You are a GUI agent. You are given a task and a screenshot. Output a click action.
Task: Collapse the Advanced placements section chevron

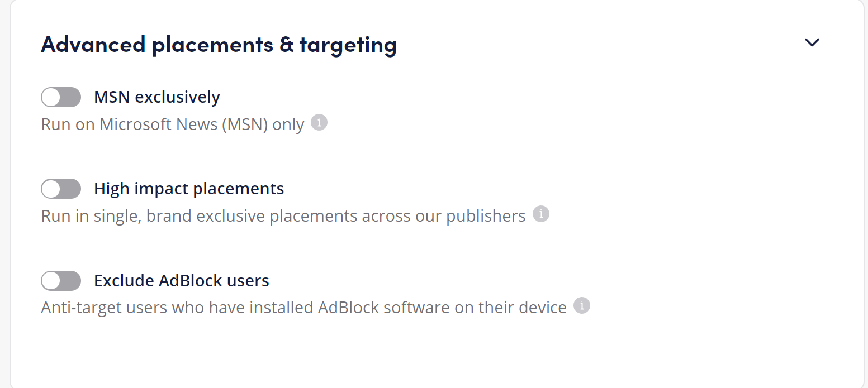coord(812,42)
